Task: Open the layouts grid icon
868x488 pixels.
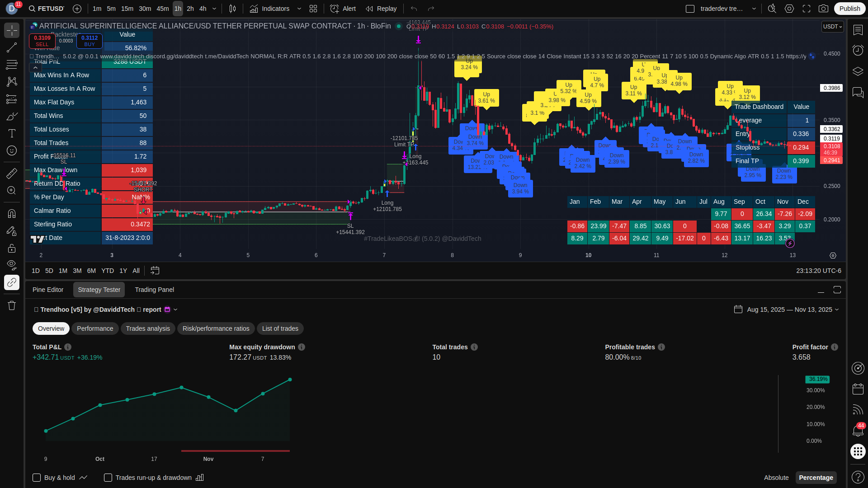Action: coord(313,9)
